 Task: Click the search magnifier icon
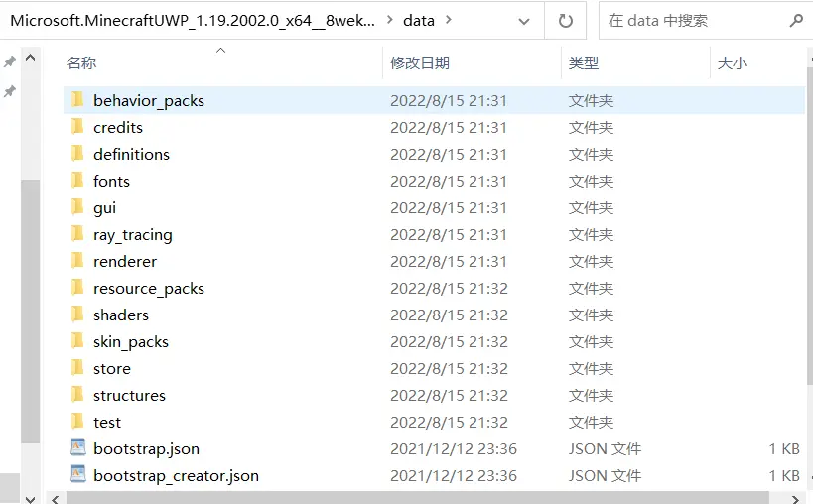pyautogui.click(x=796, y=21)
